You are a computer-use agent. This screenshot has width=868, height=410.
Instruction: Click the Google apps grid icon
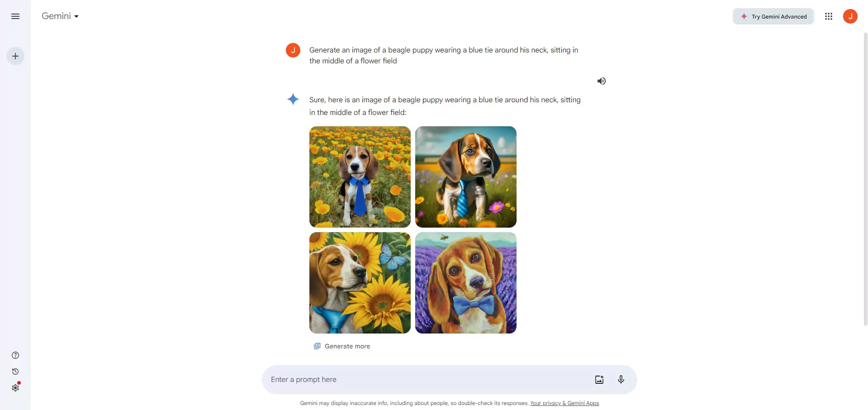click(829, 16)
